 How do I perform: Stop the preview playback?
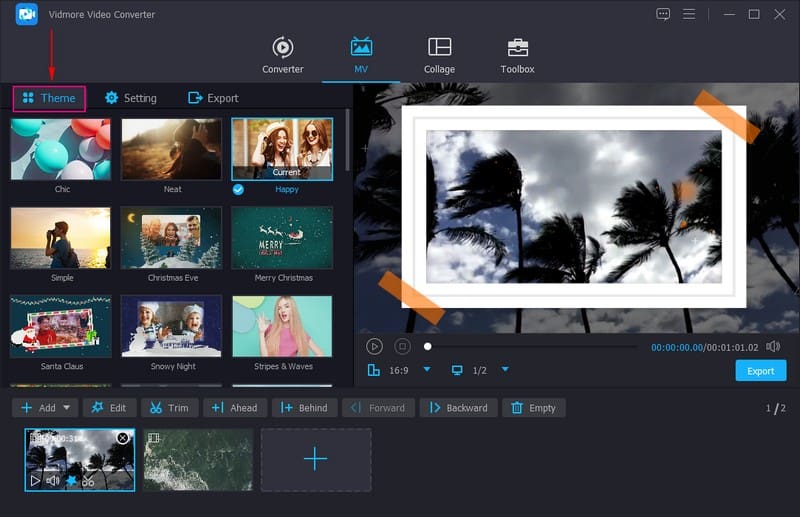pos(402,346)
